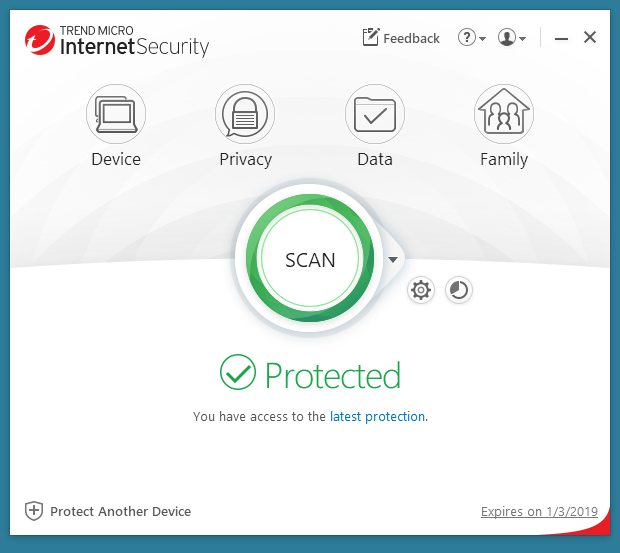Open the Data folder icon
Screen dimensions: 620x553
point(375,113)
